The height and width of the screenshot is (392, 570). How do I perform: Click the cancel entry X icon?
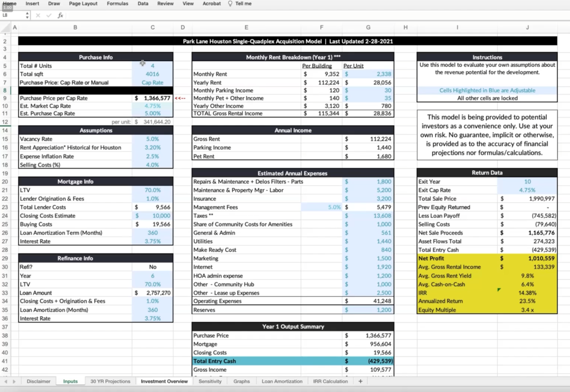click(x=38, y=16)
